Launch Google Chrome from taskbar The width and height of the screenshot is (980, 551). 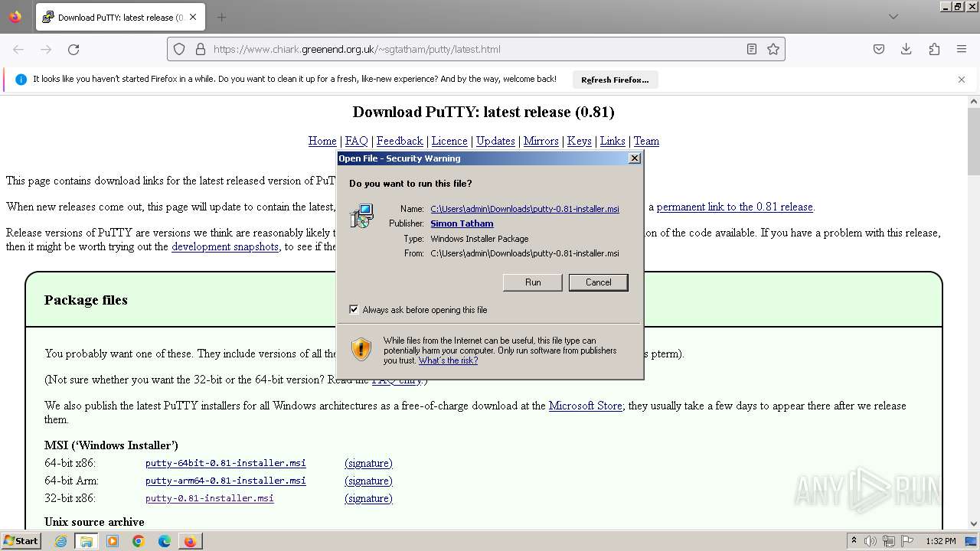click(139, 541)
